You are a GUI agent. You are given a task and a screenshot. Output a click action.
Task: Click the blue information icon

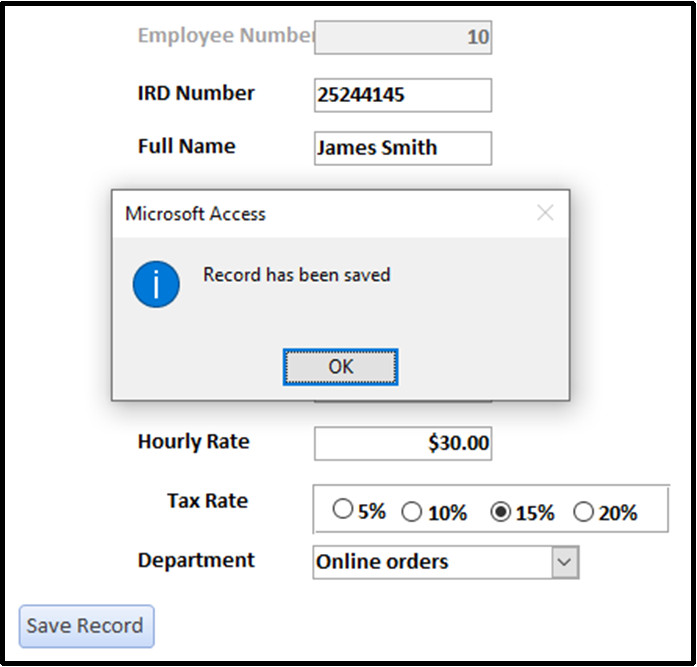pyautogui.click(x=156, y=284)
